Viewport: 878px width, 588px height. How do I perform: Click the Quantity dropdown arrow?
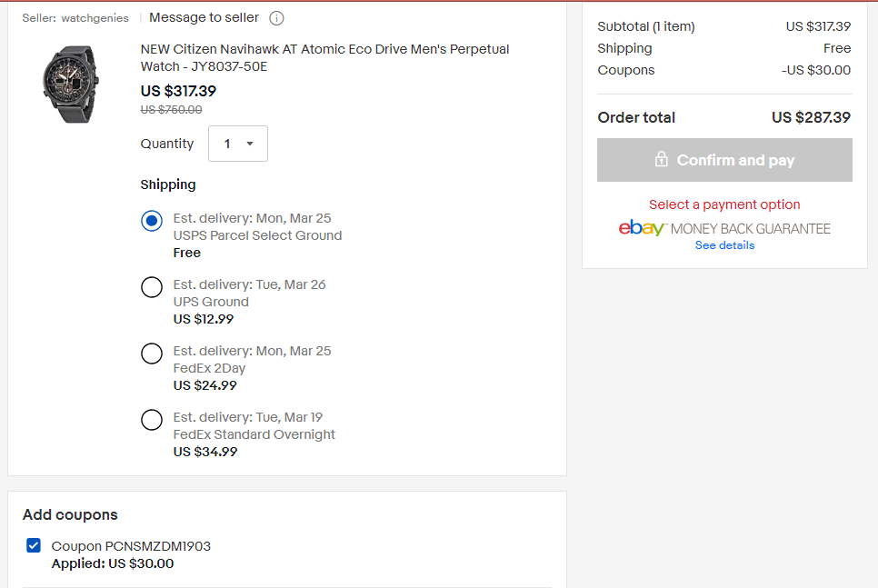pyautogui.click(x=250, y=144)
